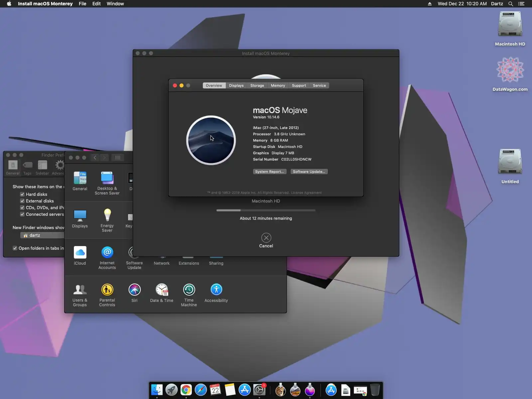Open the Dartz user menu
532x399 pixels.
point(497,4)
